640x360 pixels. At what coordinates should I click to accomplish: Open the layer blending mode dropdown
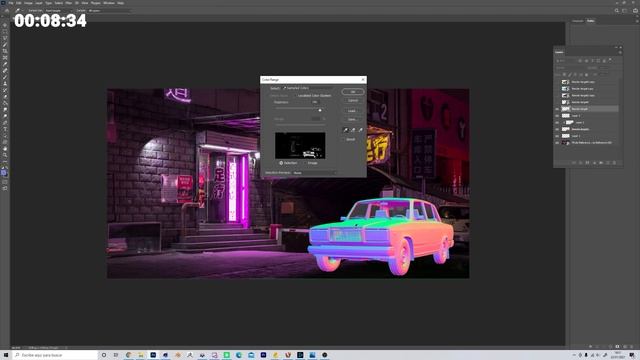571,68
